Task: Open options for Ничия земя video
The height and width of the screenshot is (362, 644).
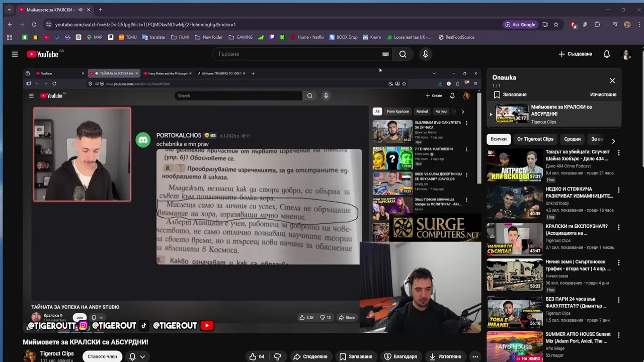Action: [x=619, y=263]
